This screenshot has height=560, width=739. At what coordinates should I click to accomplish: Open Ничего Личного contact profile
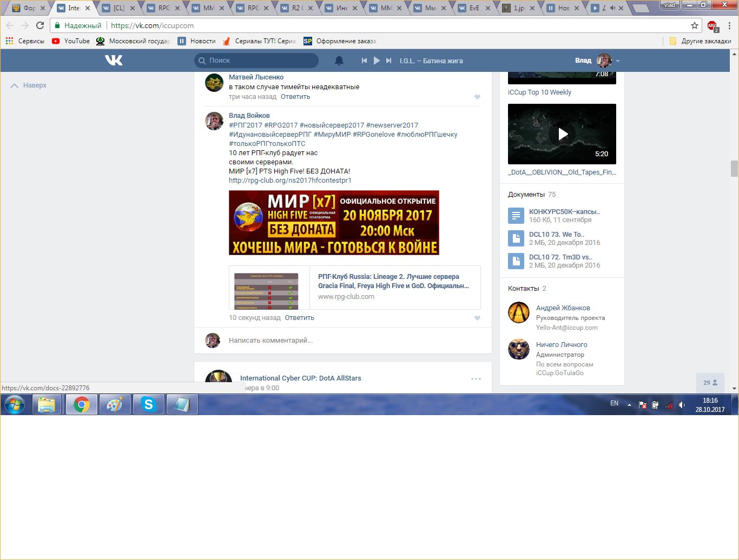point(562,345)
